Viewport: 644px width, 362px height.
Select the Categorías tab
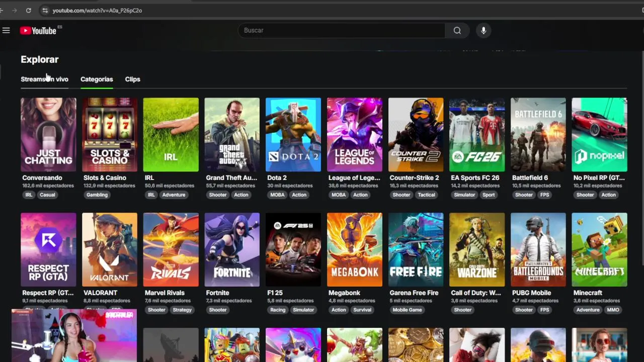tap(97, 79)
